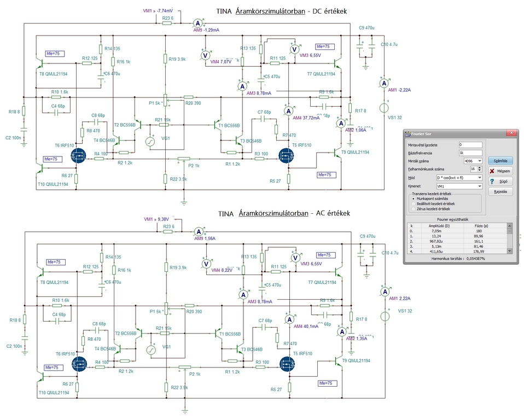
Task: Click the Fourier Sor dialog title icon
Action: coord(407,133)
